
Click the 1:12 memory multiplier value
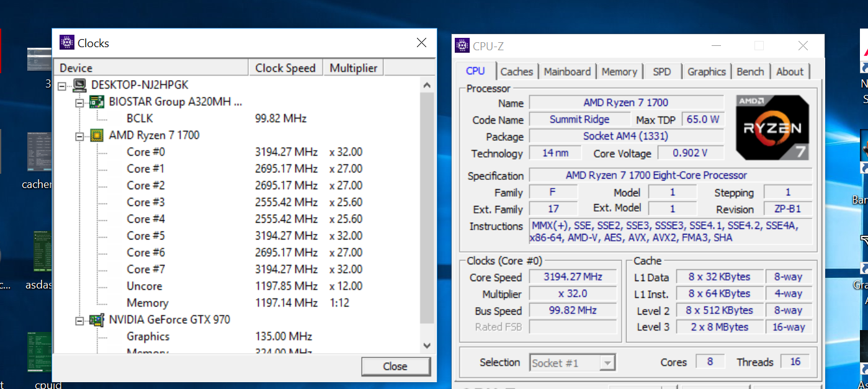click(x=340, y=303)
